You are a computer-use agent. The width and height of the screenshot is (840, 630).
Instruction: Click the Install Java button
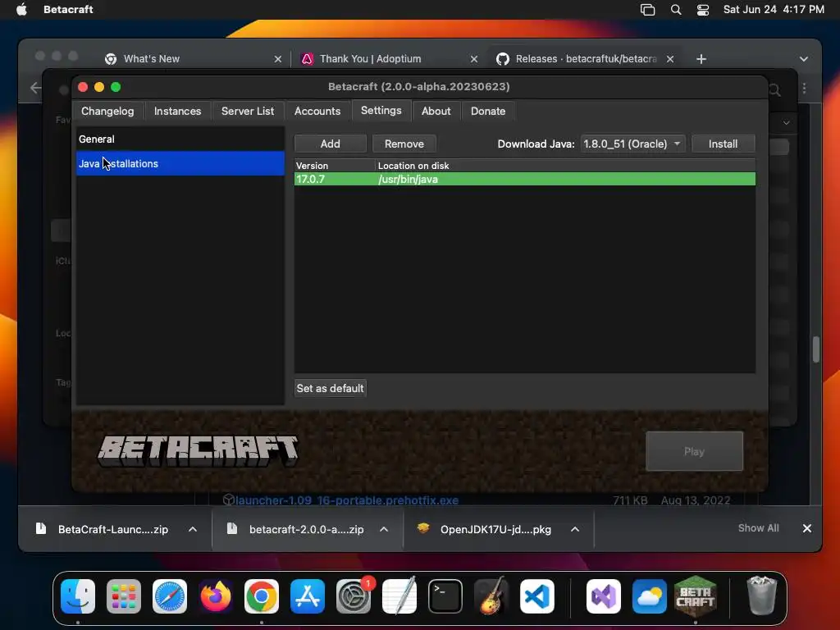click(724, 144)
